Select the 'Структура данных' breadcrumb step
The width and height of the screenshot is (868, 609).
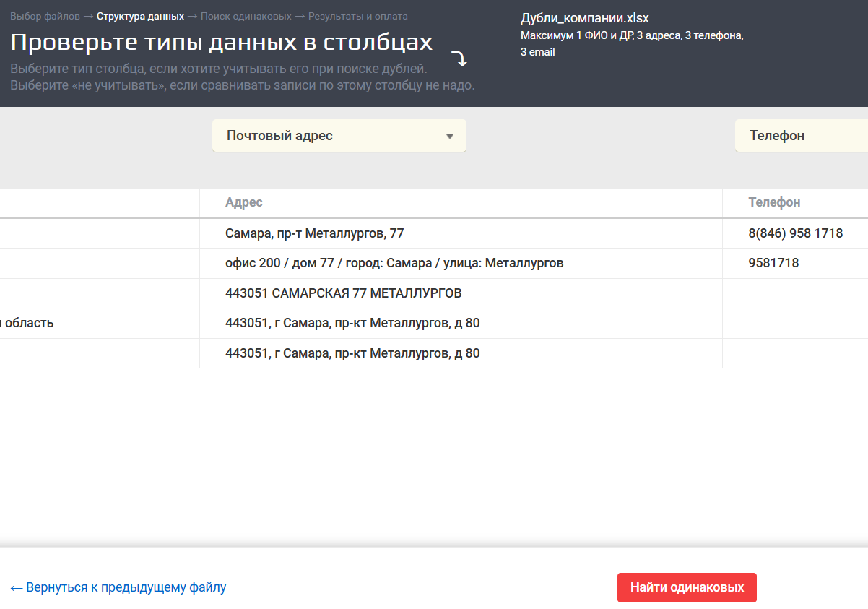tap(140, 16)
